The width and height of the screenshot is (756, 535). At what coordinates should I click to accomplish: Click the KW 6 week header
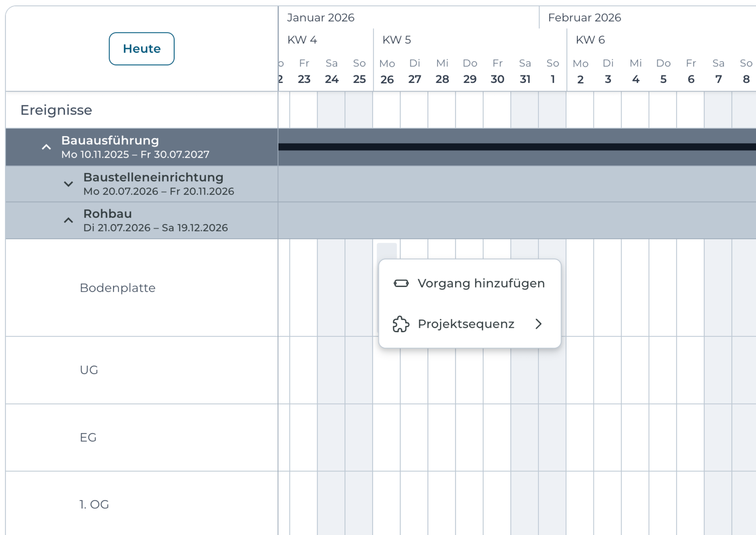pos(590,40)
